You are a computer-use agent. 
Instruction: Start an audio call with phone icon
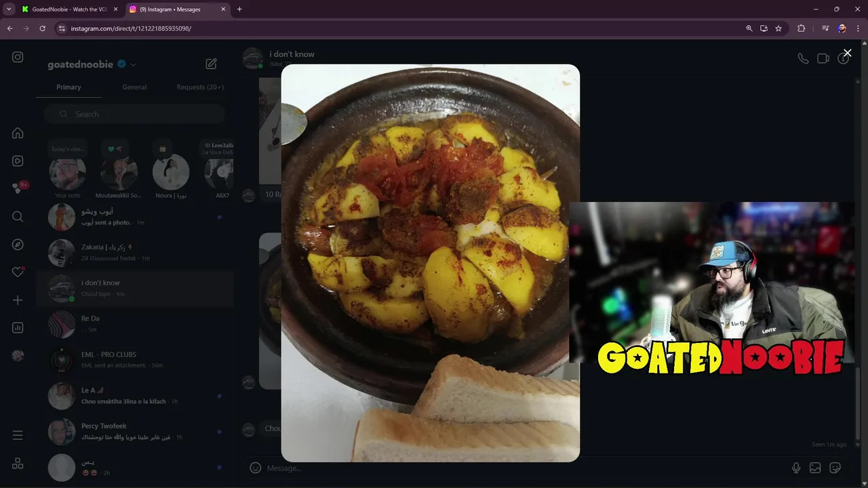pyautogui.click(x=803, y=58)
